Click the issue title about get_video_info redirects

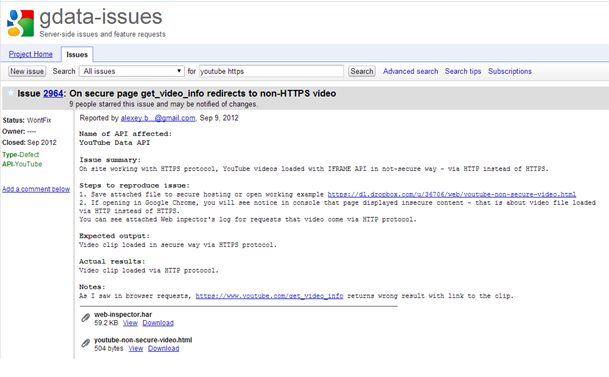pyautogui.click(x=203, y=94)
